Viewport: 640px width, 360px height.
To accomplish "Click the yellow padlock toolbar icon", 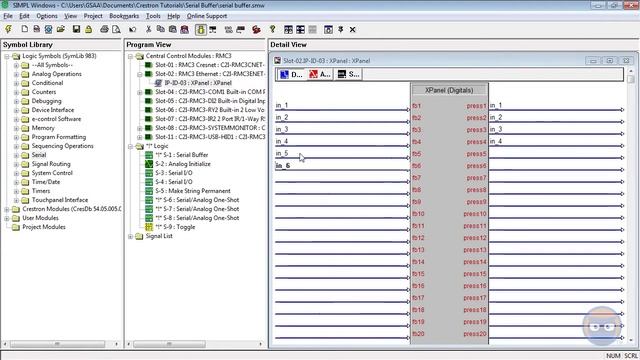I will pyautogui.click(x=89, y=29).
